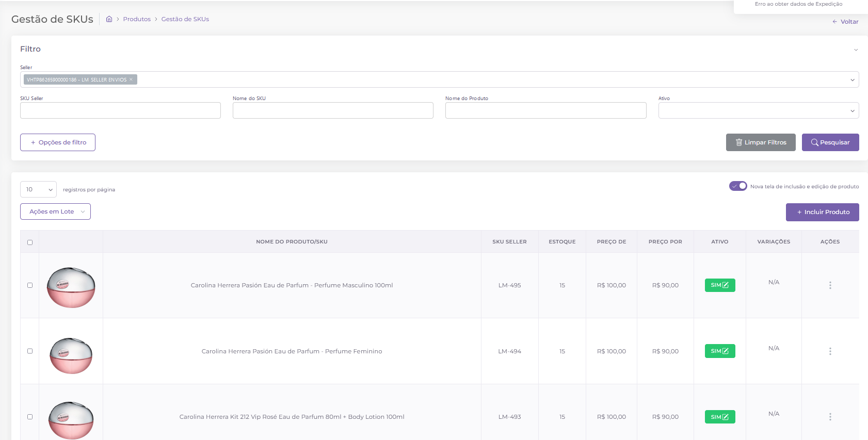868x440 pixels.
Task: Click the Limpar Filtros button
Action: [761, 142]
